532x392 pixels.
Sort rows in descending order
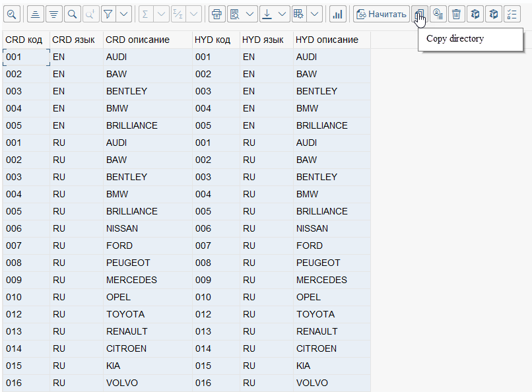53,15
